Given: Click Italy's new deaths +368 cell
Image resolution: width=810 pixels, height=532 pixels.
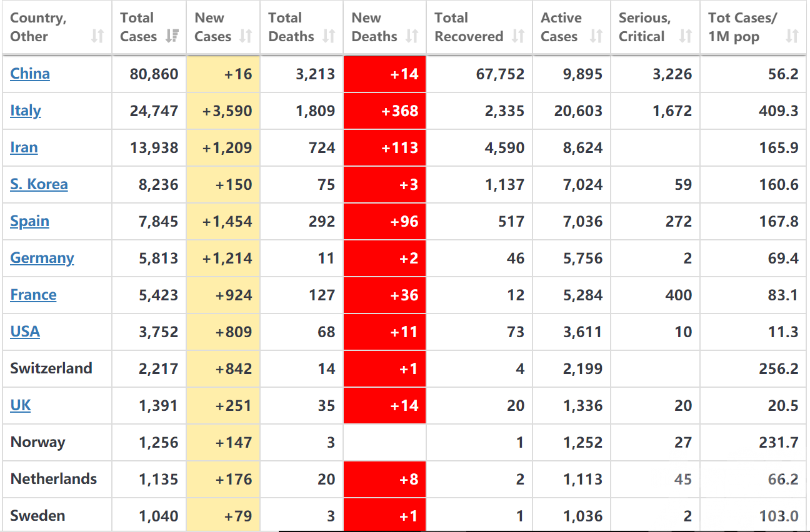Looking at the screenshot, I should coord(385,111).
